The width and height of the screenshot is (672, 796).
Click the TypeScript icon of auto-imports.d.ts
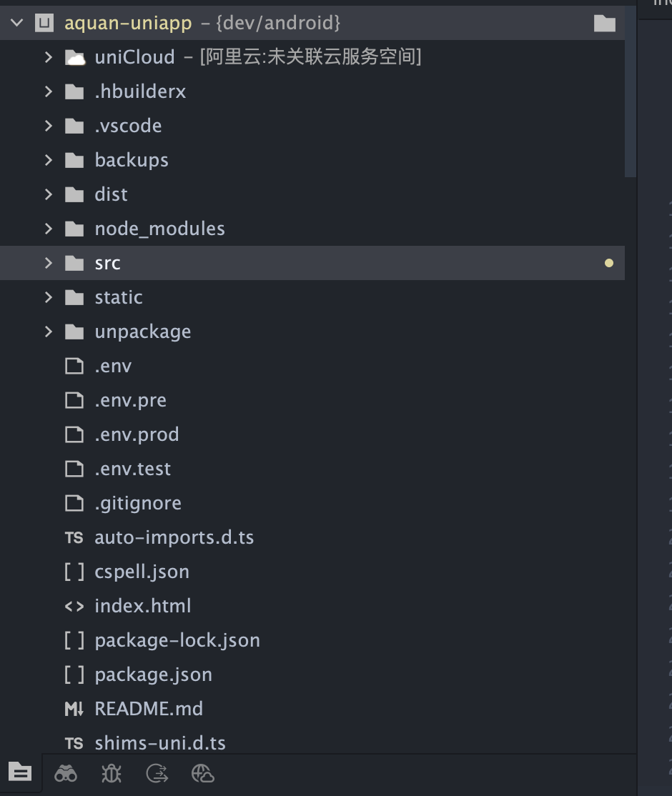(74, 537)
